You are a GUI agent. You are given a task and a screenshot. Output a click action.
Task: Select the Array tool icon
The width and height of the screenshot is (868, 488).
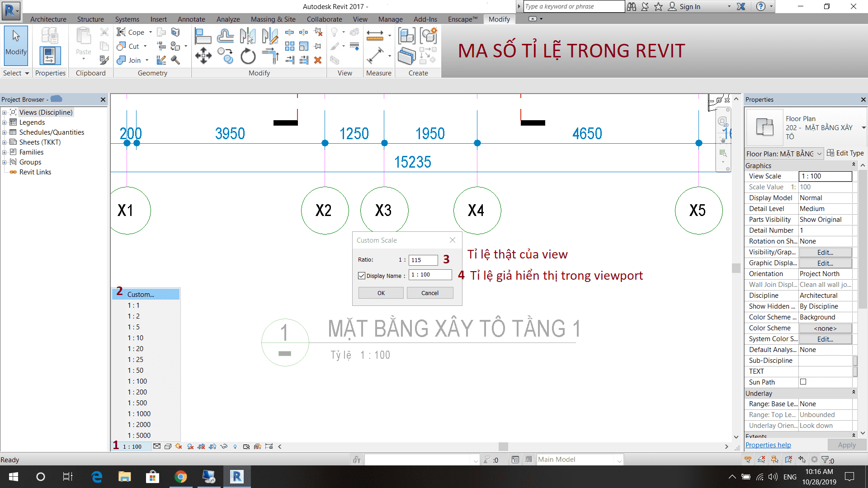[x=290, y=46]
